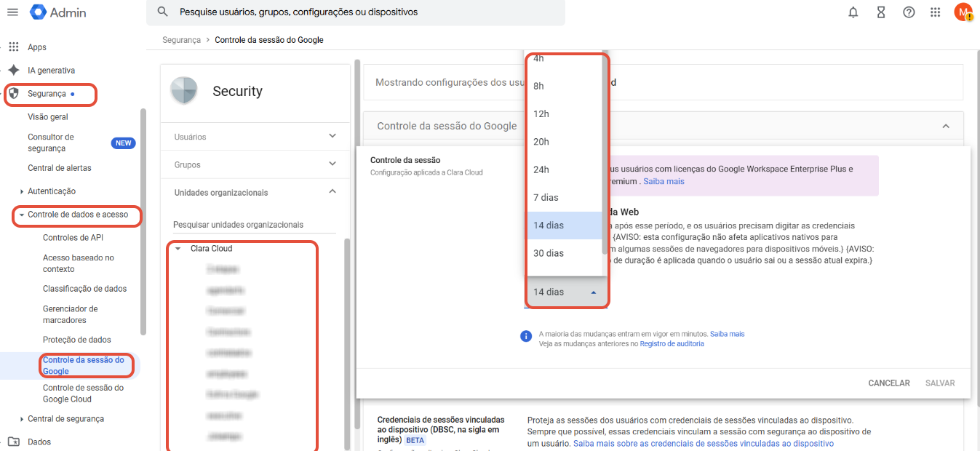Focus Pesquisar unidades organizacionais field
This screenshot has width=980, height=451.
coord(254,225)
